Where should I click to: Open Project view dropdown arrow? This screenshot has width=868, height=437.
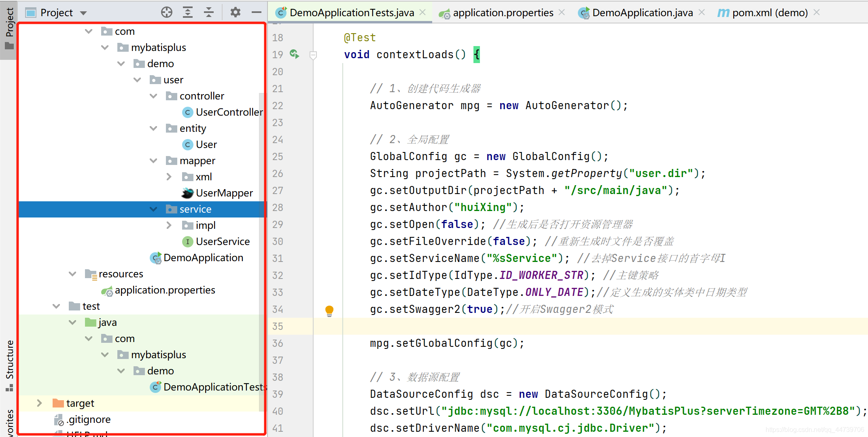83,13
